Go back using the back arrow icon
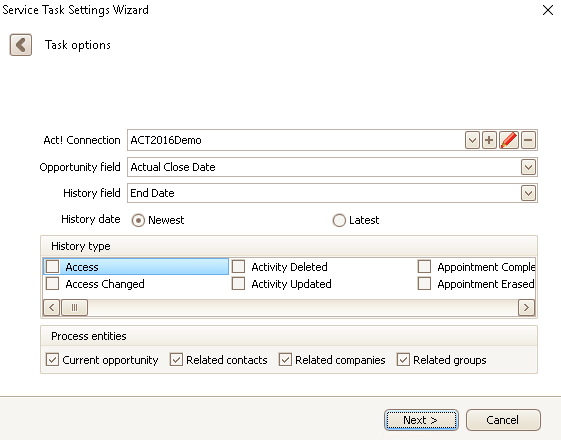The height and width of the screenshot is (440, 561). pyautogui.click(x=21, y=45)
